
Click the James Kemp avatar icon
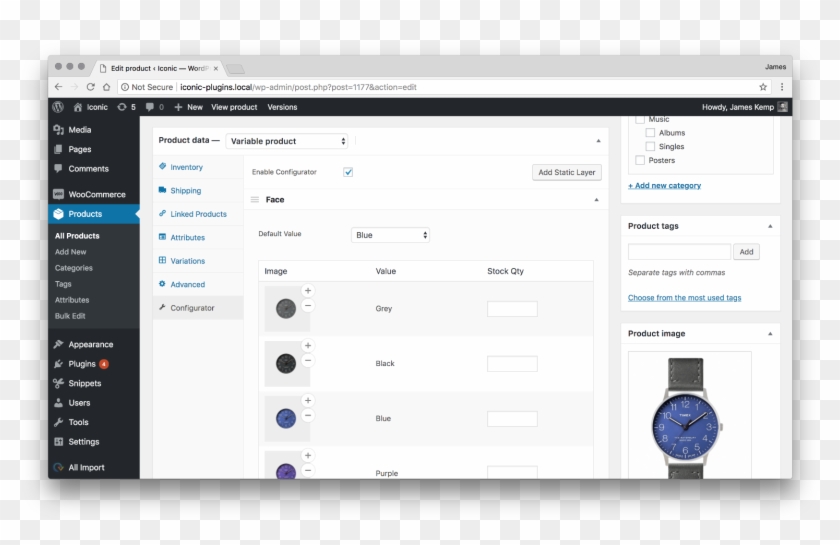coord(783,107)
